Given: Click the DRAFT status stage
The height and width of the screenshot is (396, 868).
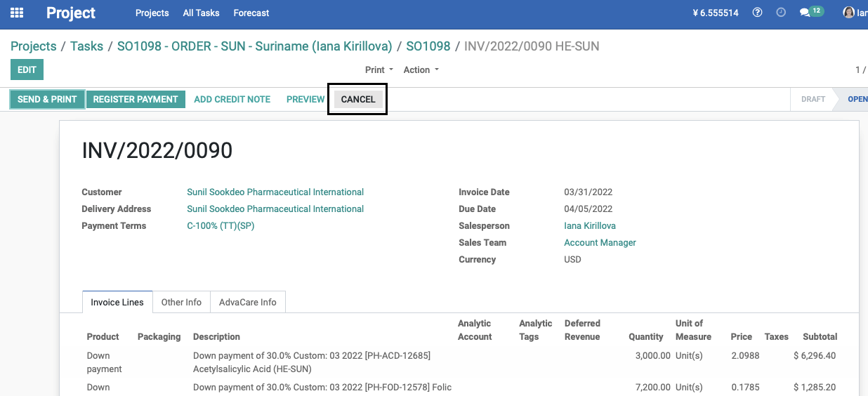Looking at the screenshot, I should point(813,99).
